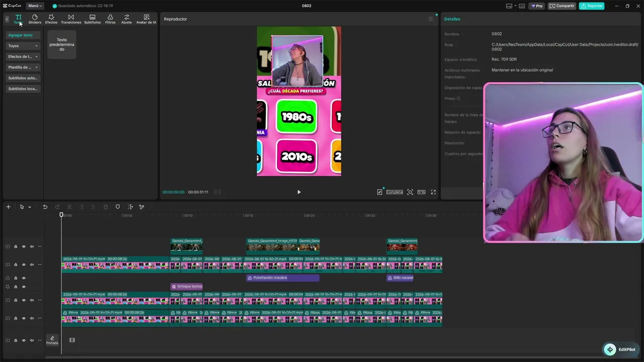The height and width of the screenshot is (362, 644).
Task: Click the film strip icon beside Portada
Action: click(72, 340)
